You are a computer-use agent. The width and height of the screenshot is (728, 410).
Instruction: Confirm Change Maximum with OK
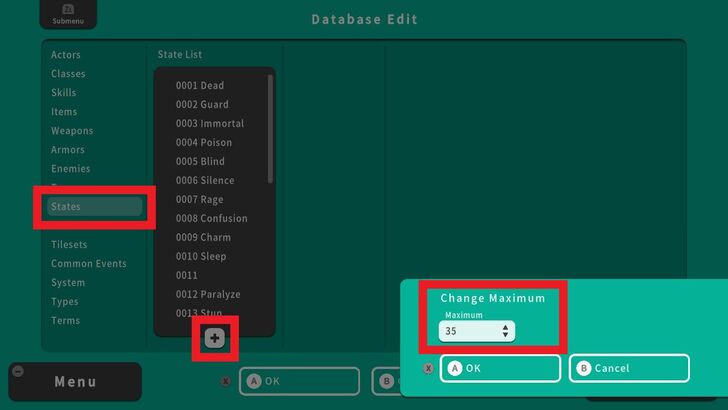coord(500,368)
